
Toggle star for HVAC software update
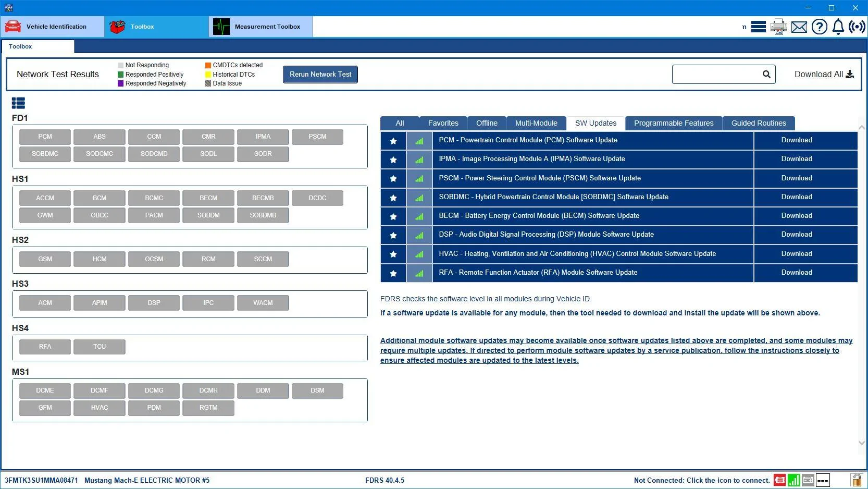coord(393,254)
